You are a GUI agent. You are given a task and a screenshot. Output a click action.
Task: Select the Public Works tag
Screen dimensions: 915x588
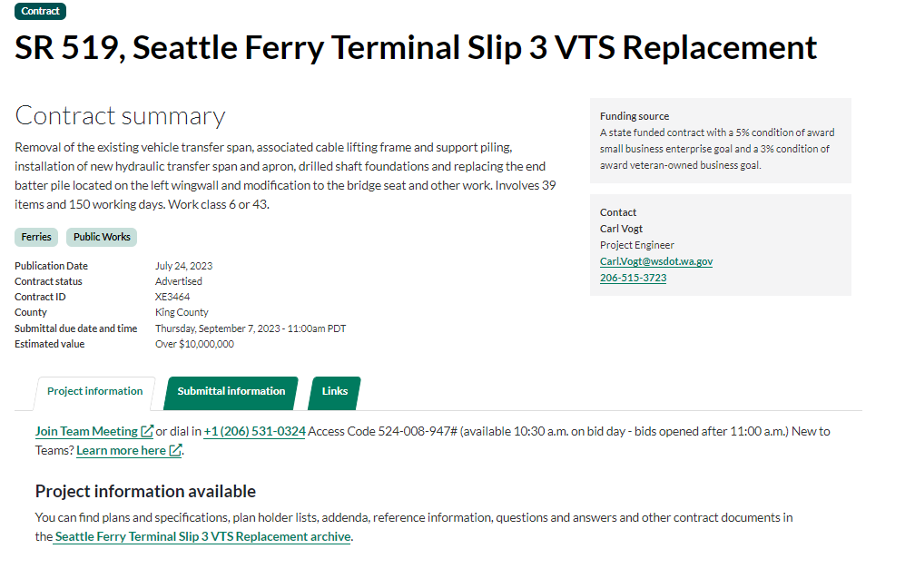(102, 238)
